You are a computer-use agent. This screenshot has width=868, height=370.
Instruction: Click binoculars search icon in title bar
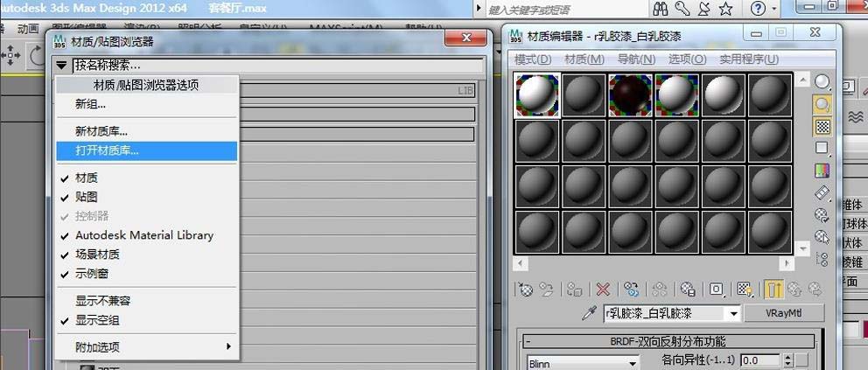pyautogui.click(x=661, y=9)
